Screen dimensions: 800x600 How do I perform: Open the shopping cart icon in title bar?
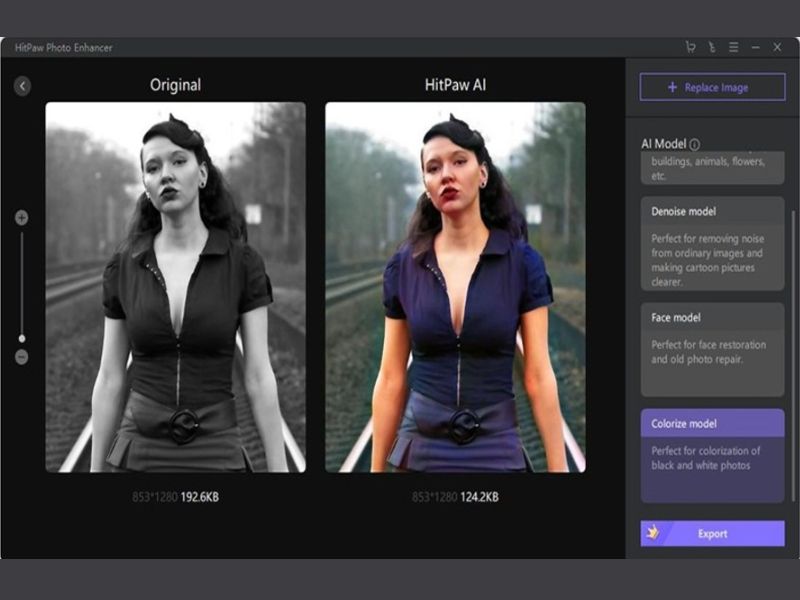click(690, 47)
